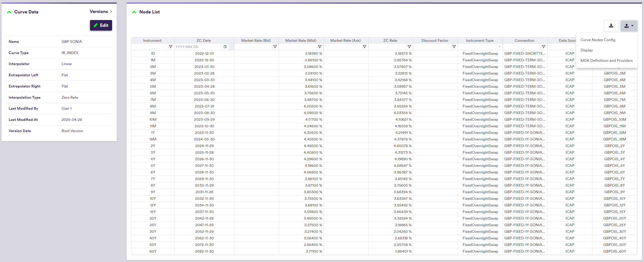Screen dimensions: 644x262
Task: Click the Market Rate (Mid) filter icon
Action: [319, 47]
